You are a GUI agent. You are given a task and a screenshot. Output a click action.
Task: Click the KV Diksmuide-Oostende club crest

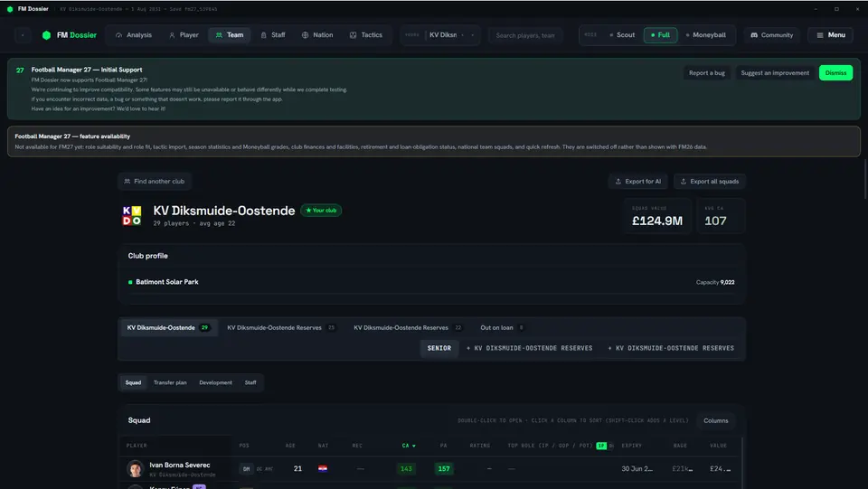tap(132, 215)
